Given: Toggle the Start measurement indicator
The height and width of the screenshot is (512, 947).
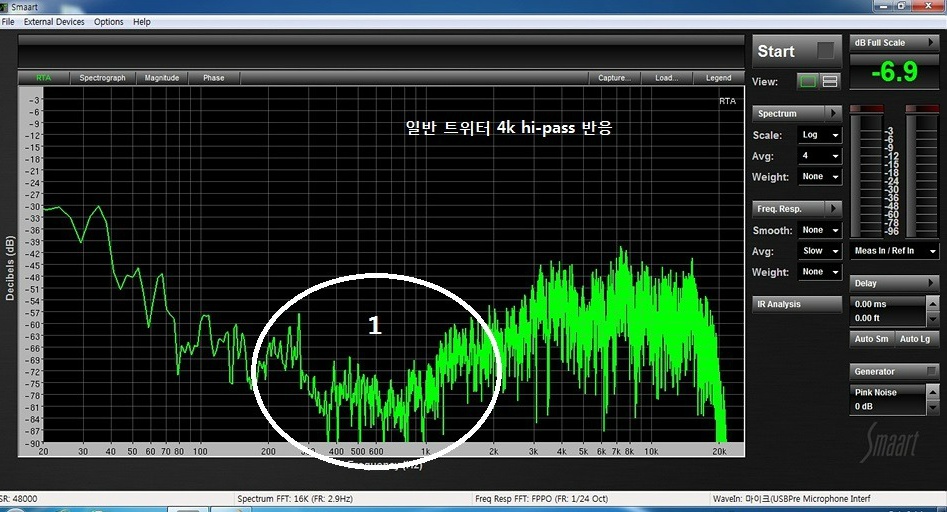Looking at the screenshot, I should tap(825, 51).
